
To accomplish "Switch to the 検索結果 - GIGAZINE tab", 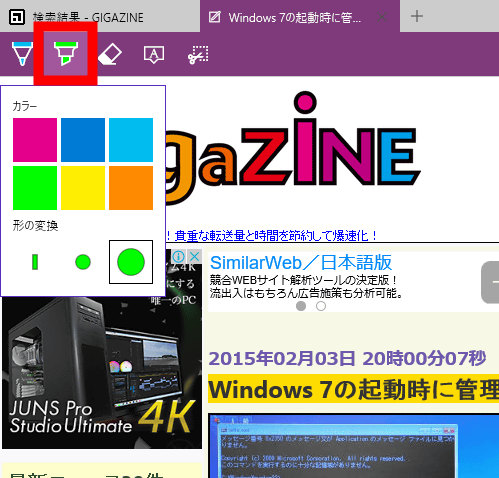I will click(x=100, y=17).
